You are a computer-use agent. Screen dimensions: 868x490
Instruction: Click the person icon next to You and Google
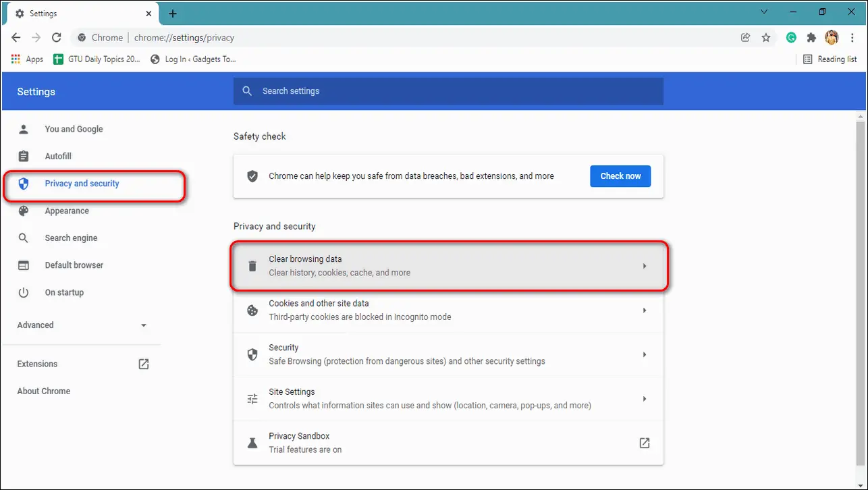[x=24, y=129]
